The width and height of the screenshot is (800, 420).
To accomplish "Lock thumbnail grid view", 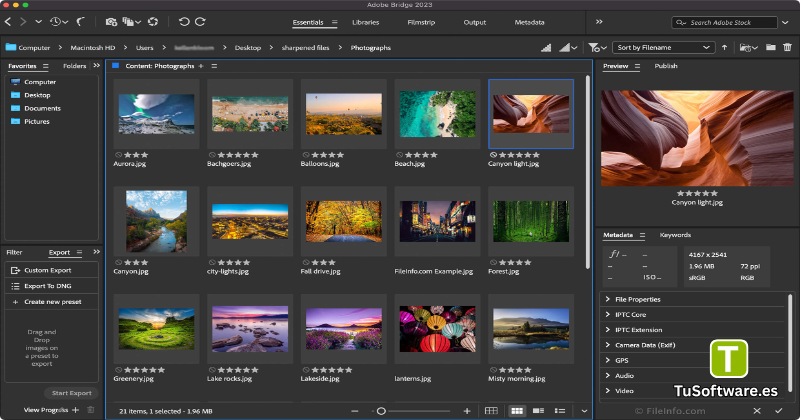I will coord(491,411).
